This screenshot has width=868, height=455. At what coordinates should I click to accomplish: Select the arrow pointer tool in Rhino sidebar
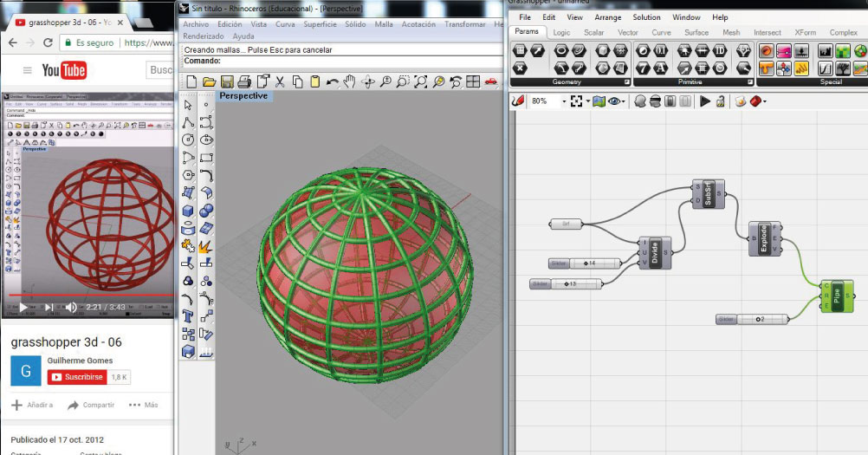188,105
